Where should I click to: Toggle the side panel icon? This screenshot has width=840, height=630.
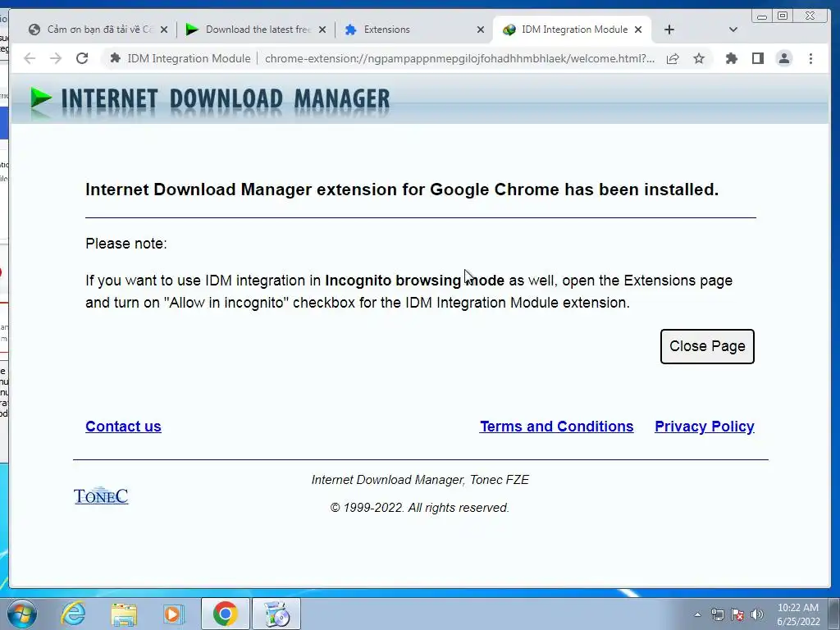click(757, 58)
